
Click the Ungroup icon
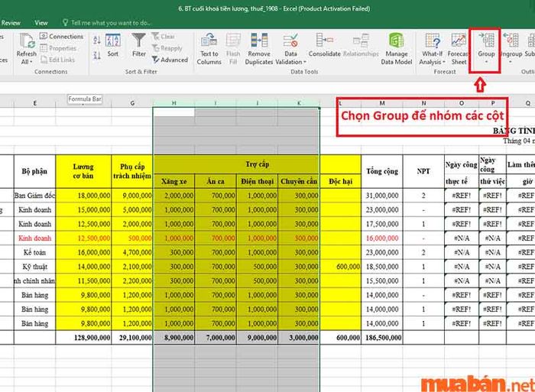[511, 40]
